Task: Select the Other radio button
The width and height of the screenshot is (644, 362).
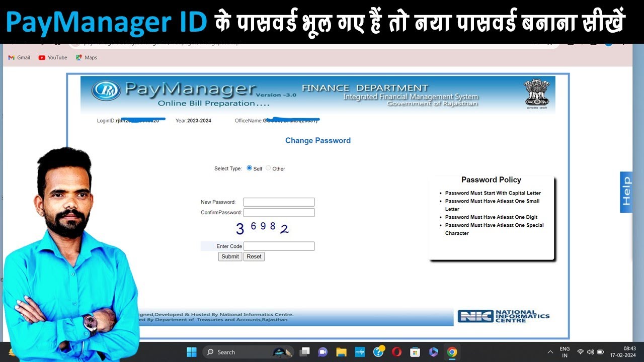Action: (268, 168)
